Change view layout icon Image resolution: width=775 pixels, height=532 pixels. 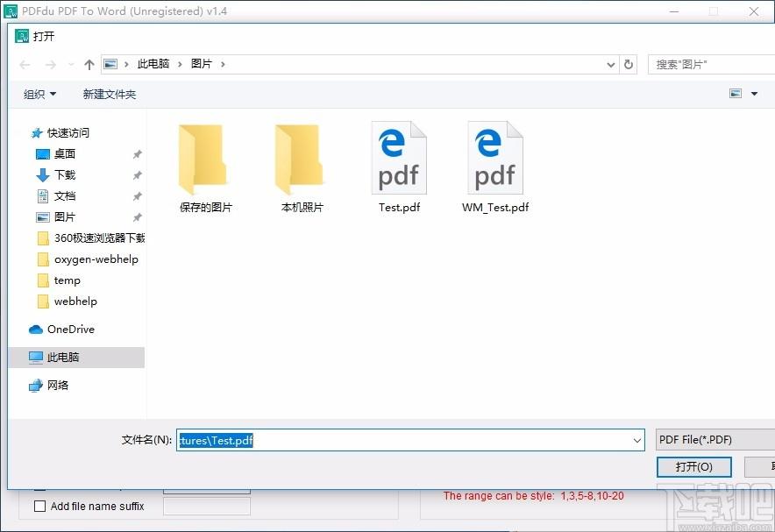click(736, 94)
